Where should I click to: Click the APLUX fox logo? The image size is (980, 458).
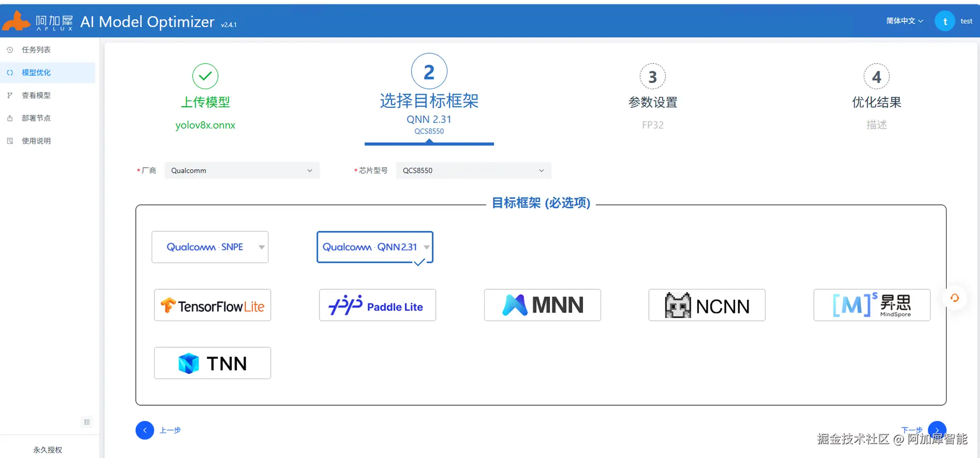coord(17,21)
